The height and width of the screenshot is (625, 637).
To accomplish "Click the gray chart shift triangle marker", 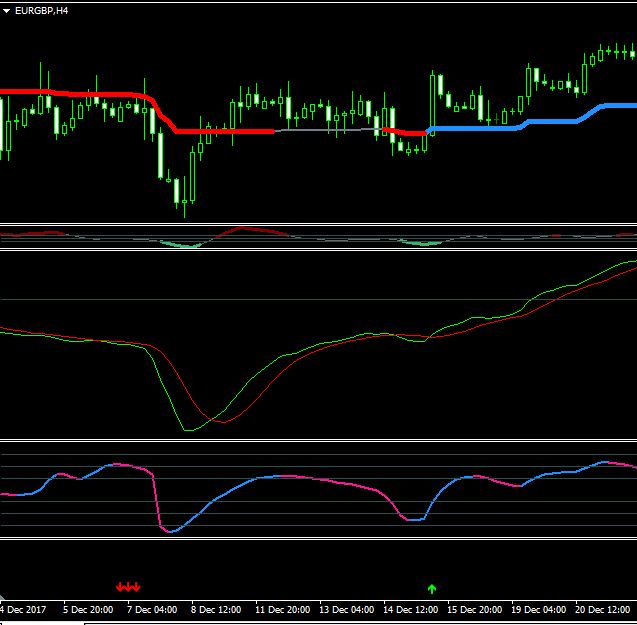I will point(2,597).
